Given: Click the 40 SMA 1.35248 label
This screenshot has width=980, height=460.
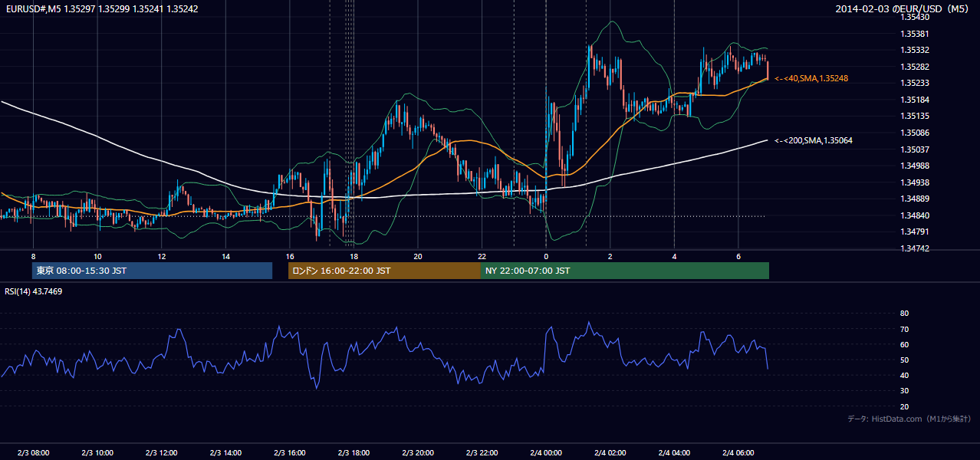Looking at the screenshot, I should click(811, 78).
